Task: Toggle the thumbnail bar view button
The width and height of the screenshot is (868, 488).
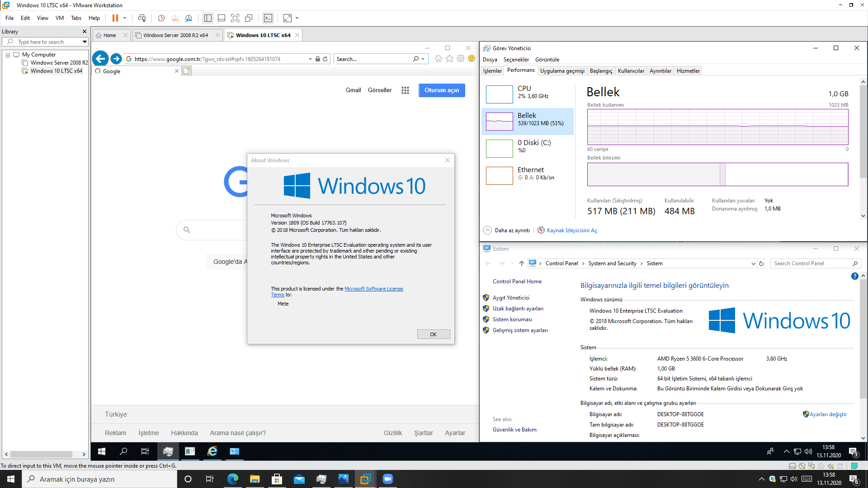Action: (x=222, y=18)
